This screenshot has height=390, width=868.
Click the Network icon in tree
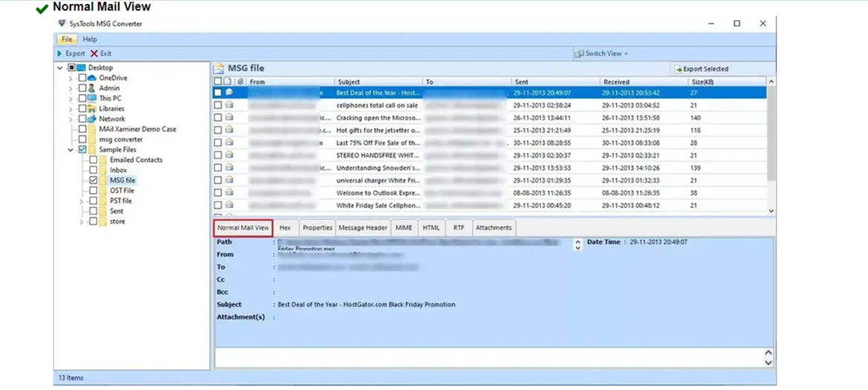click(x=92, y=119)
